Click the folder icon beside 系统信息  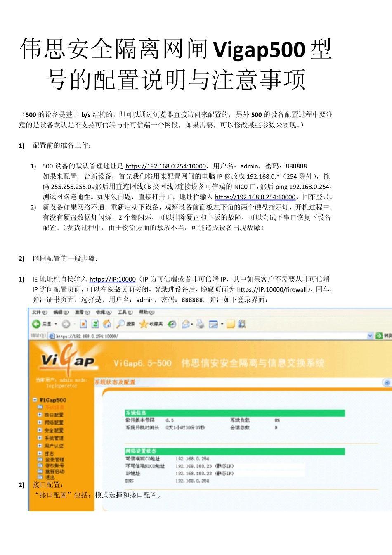[x=40, y=407]
